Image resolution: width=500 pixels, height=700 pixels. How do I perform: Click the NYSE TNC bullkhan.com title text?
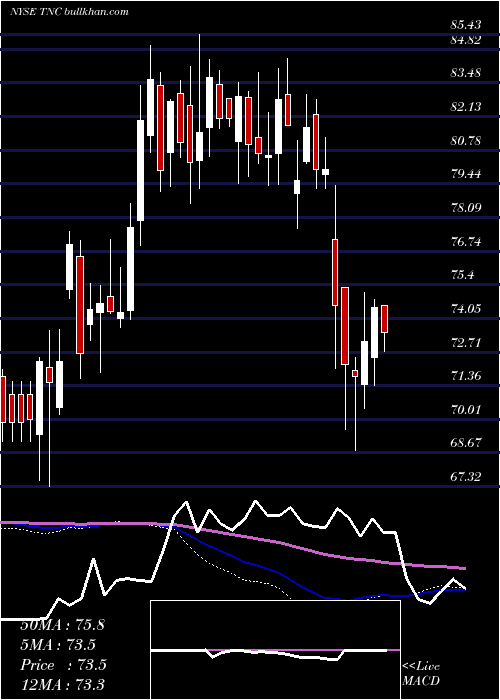[69, 12]
